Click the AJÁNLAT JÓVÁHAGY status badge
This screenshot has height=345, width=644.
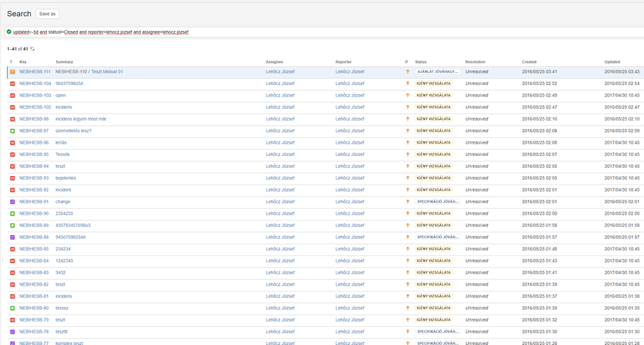[438, 72]
